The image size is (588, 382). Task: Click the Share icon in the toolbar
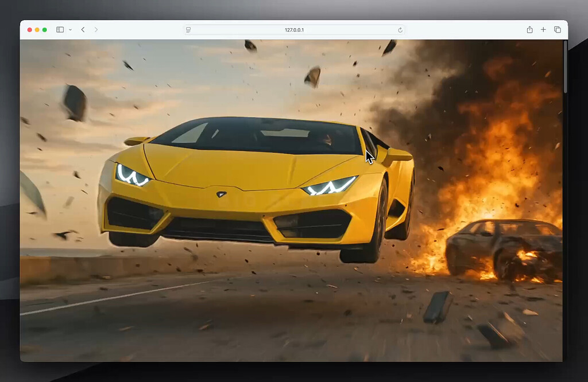click(x=528, y=29)
